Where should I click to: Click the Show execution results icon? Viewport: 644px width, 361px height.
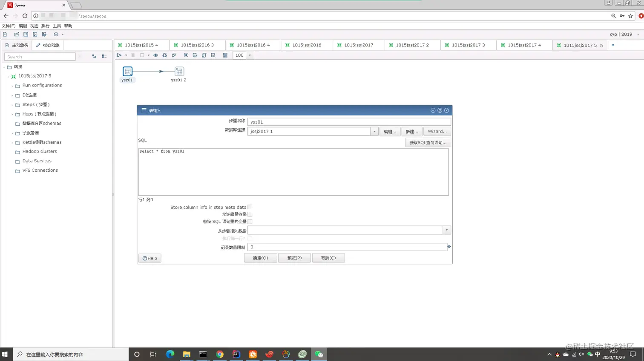point(225,55)
